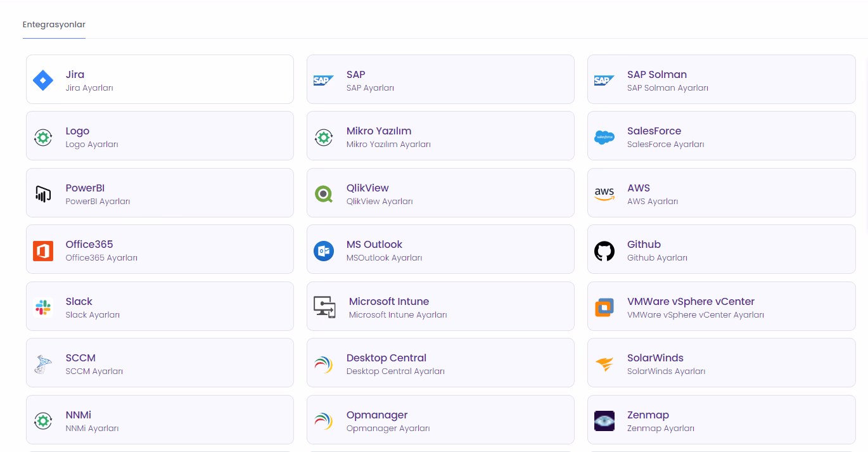Viewport: 868px width, 452px height.
Task: Open the Microsoft Intune title
Action: pyautogui.click(x=389, y=301)
